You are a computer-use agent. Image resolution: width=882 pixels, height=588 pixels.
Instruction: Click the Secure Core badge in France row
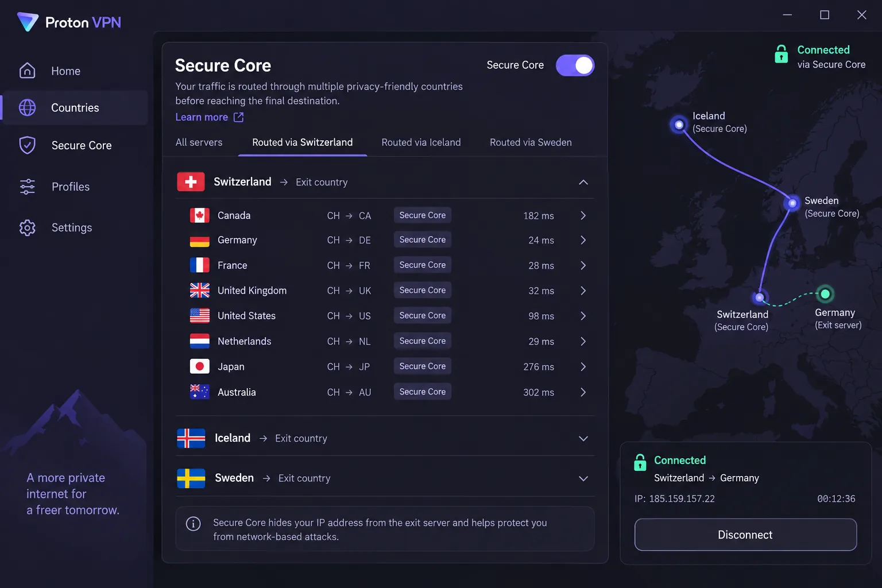(423, 265)
